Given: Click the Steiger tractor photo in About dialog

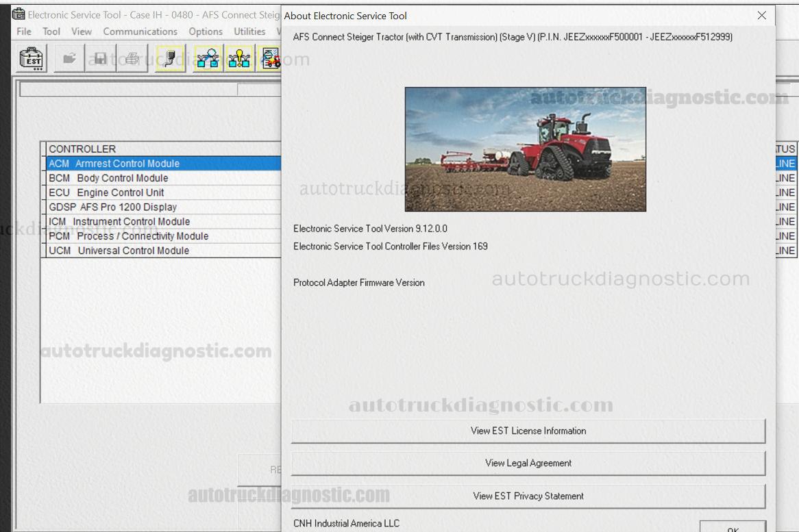Looking at the screenshot, I should tap(526, 149).
